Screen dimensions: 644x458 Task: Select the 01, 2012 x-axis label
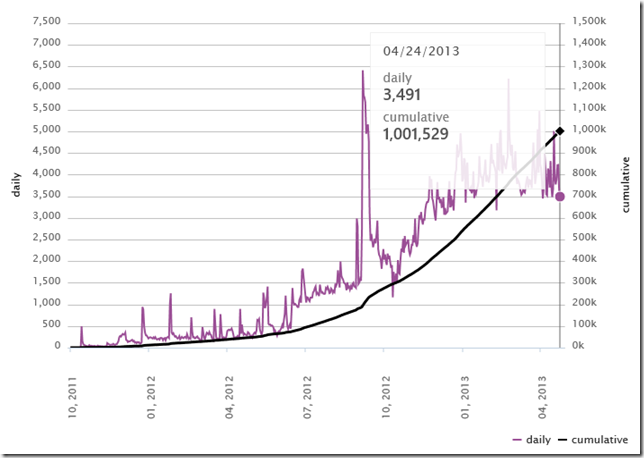coord(152,394)
